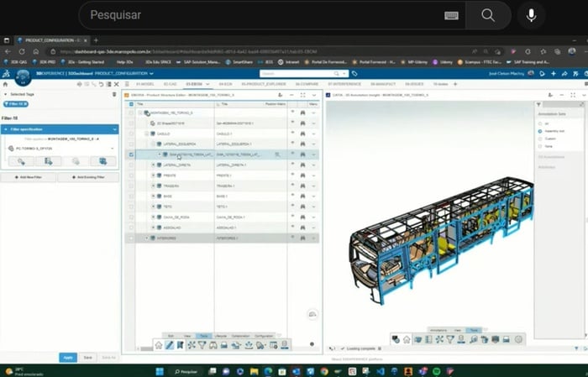Click the binoculars icon in TETO row
This screenshot has width=588, height=377.
coord(302,207)
